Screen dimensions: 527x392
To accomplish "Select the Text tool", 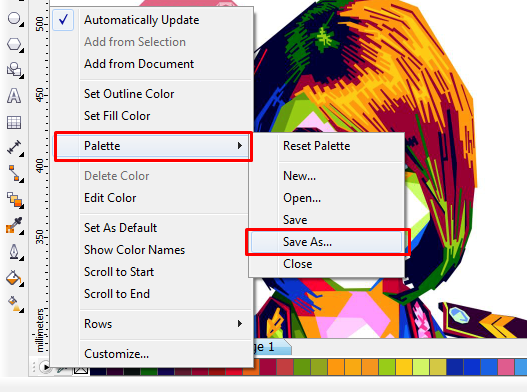I will [x=14, y=96].
